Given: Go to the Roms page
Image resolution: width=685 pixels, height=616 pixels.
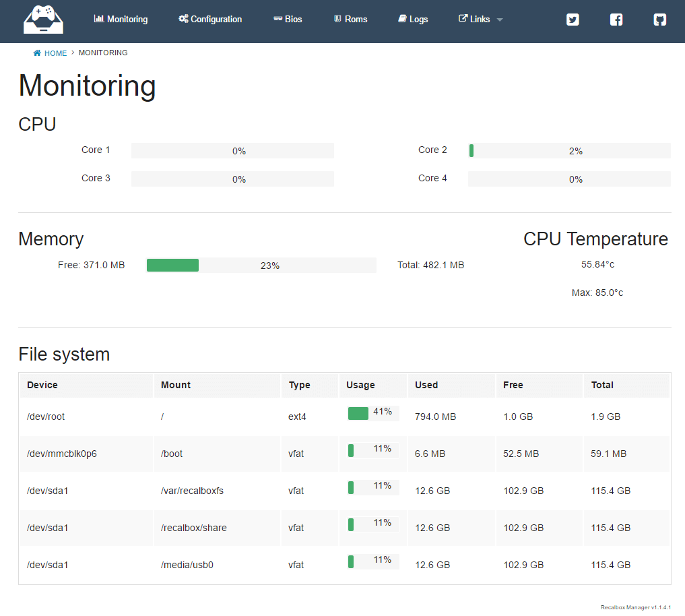Looking at the screenshot, I should click(350, 20).
